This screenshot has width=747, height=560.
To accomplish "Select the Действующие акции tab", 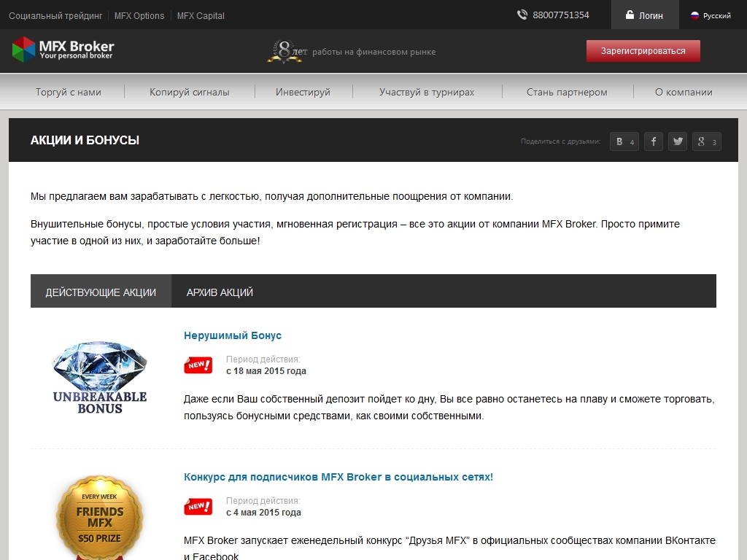I will pyautogui.click(x=101, y=292).
